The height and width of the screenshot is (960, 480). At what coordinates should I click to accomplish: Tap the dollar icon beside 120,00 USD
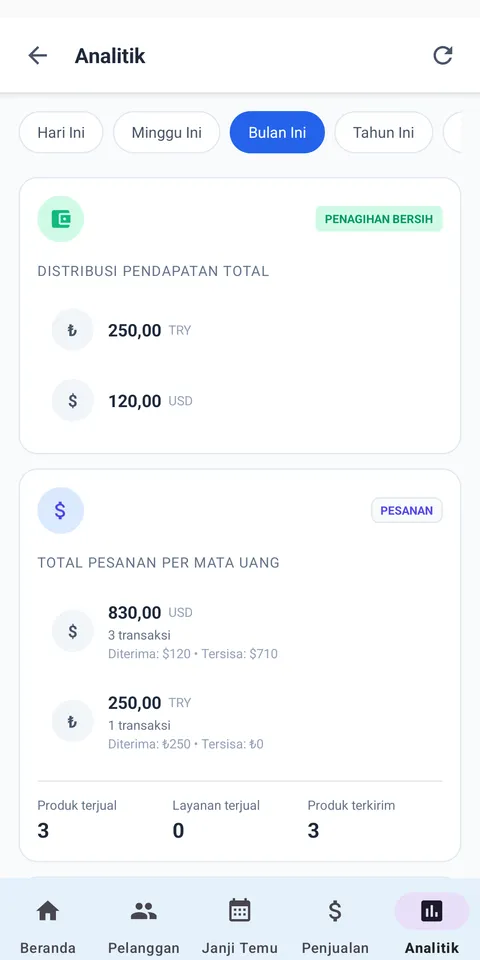click(x=72, y=400)
